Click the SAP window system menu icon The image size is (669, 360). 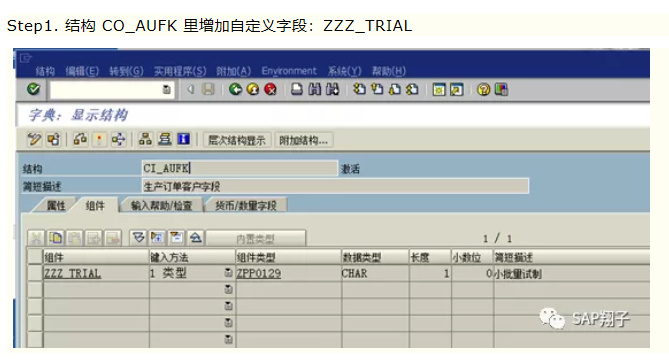point(26,58)
